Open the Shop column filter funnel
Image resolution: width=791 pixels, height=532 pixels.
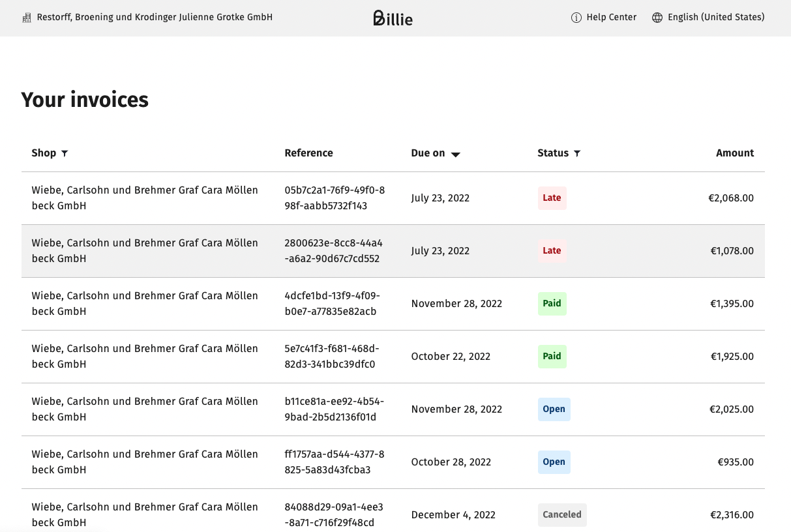pyautogui.click(x=65, y=153)
